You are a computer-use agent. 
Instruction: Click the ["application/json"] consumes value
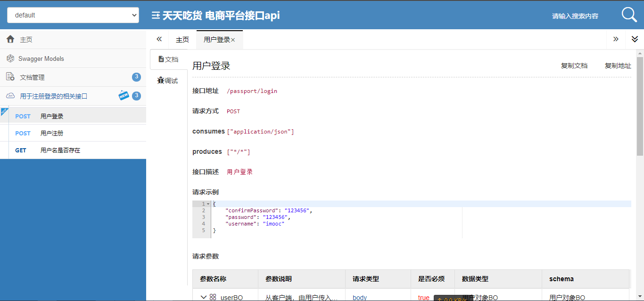[x=261, y=132]
